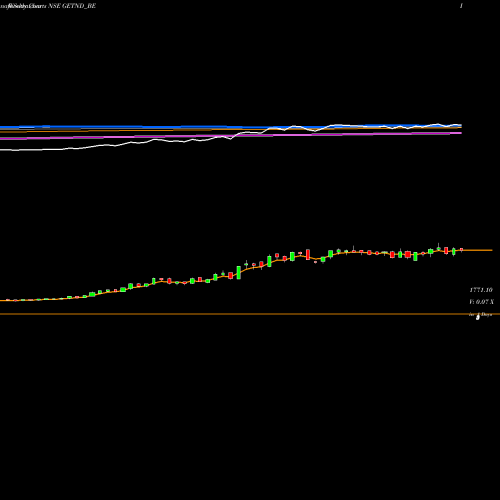This screenshot has width=500, height=500.
Task: Click the 1771.10 price value
Action: 481,290
